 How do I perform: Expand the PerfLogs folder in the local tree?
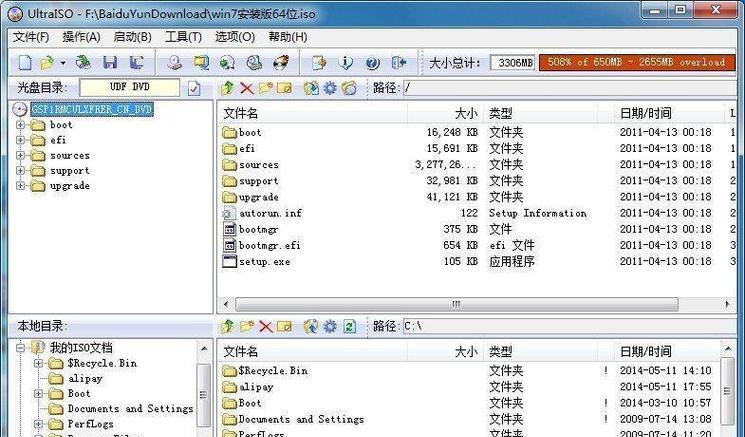click(38, 424)
